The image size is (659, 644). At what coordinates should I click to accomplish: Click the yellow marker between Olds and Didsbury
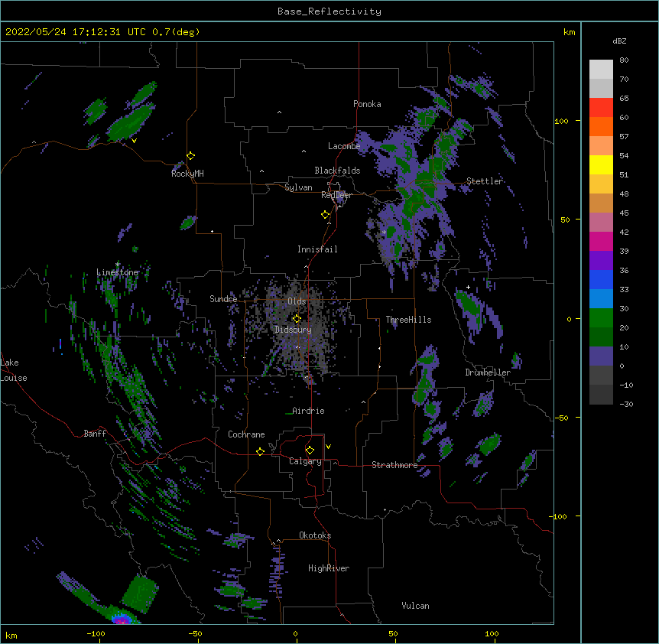tap(297, 318)
